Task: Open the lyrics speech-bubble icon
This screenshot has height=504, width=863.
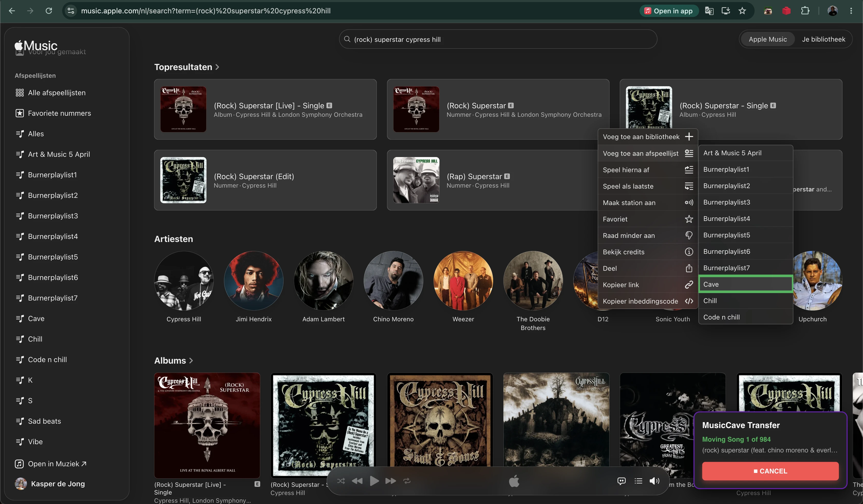Action: (x=621, y=481)
